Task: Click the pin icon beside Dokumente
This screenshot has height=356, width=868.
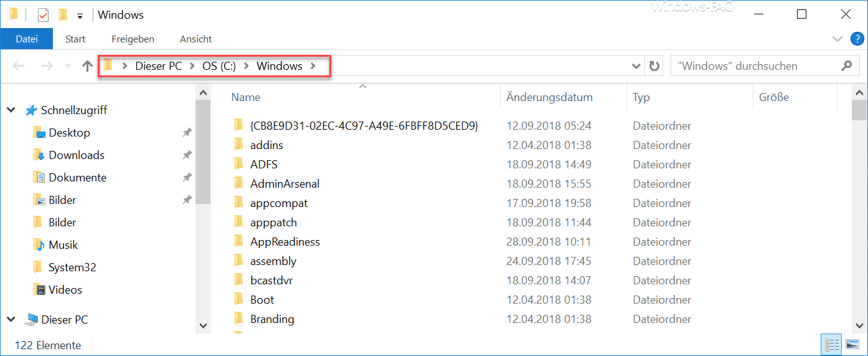Action: 187,178
